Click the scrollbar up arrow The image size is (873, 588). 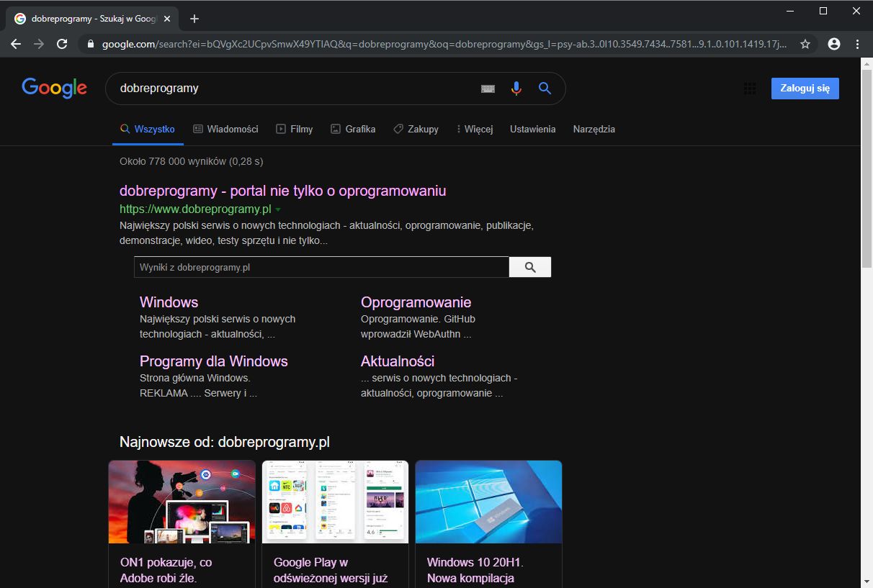click(x=867, y=63)
